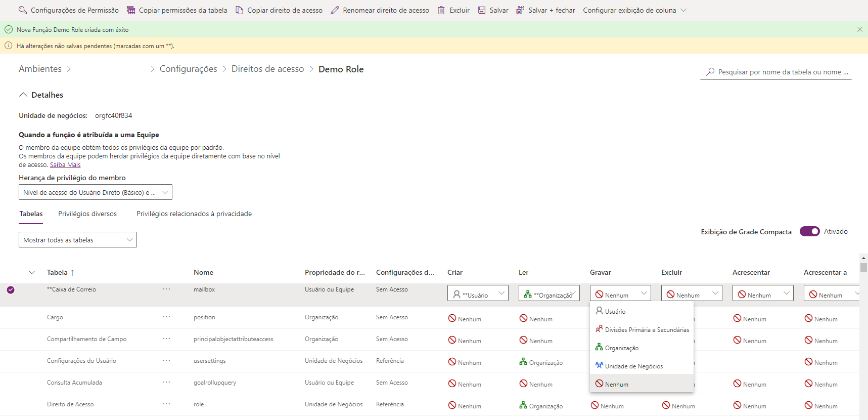Turn off Exibição de Grade Compacta toggle
This screenshot has height=420, width=868.
tap(810, 231)
